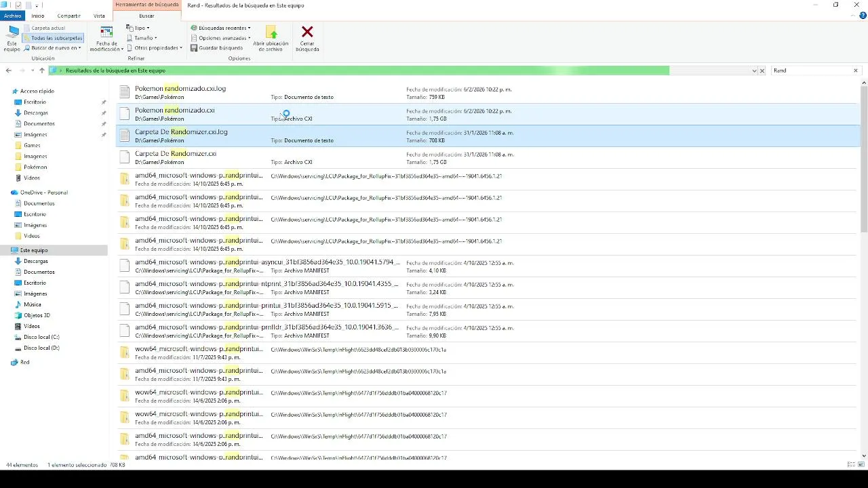Viewport: 868px width, 488px height.
Task: Click the pin icon beside Escritorio in Acceso rápido
Action: [104, 102]
